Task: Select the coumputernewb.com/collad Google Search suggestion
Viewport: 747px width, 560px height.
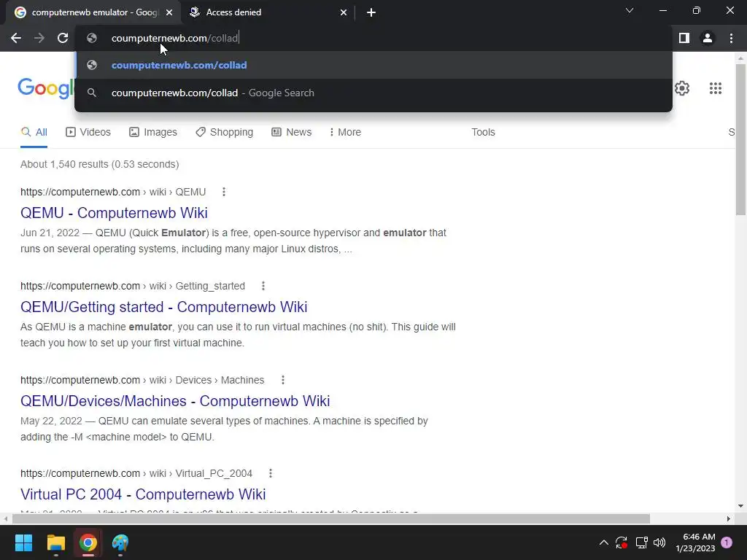Action: [x=373, y=93]
